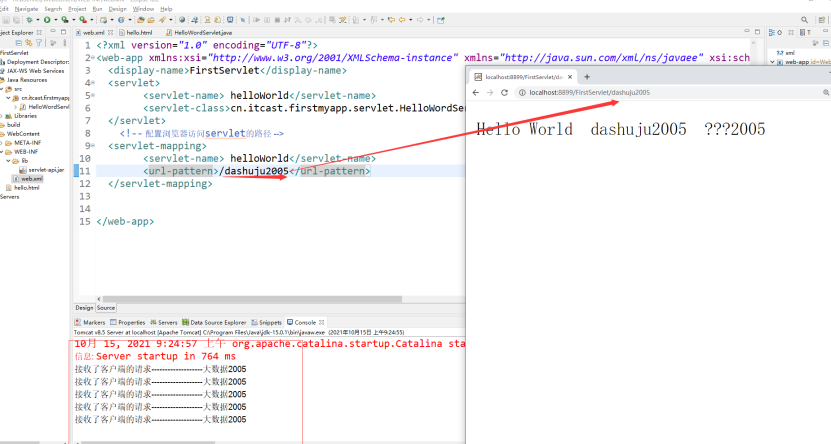
Task: Open dropdown arrow next to Debug button
Action: (x=38, y=20)
